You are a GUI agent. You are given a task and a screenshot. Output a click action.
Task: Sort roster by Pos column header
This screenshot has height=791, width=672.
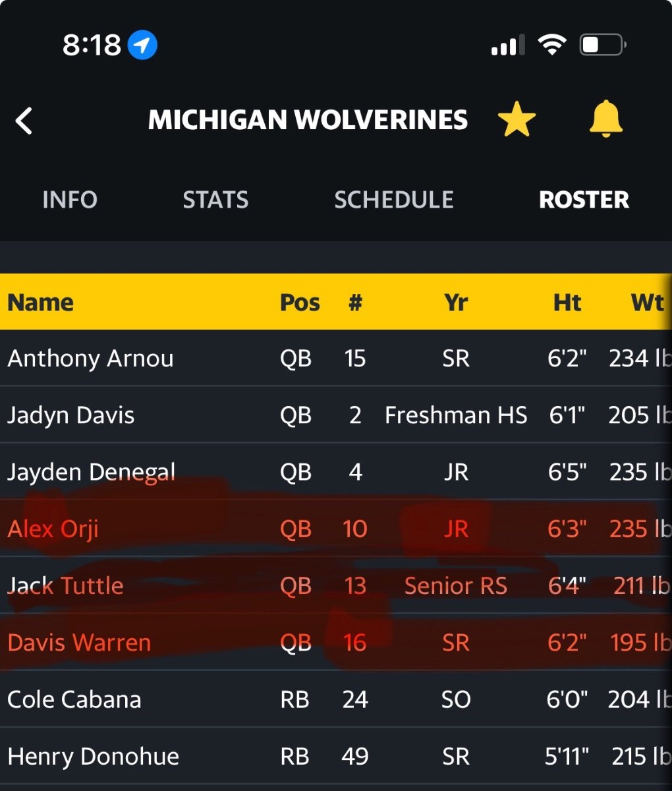tap(300, 303)
